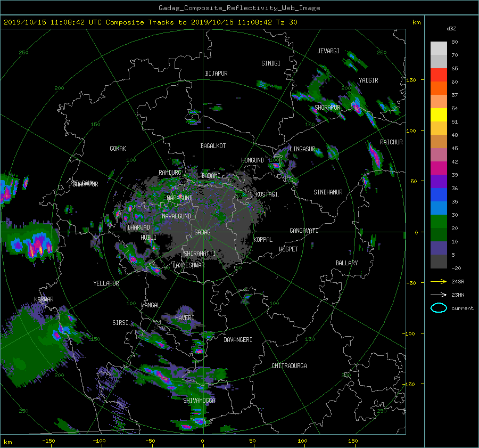Select the red 65 dBZ color swatch
The height and width of the screenshot is (448, 479).
(x=439, y=75)
